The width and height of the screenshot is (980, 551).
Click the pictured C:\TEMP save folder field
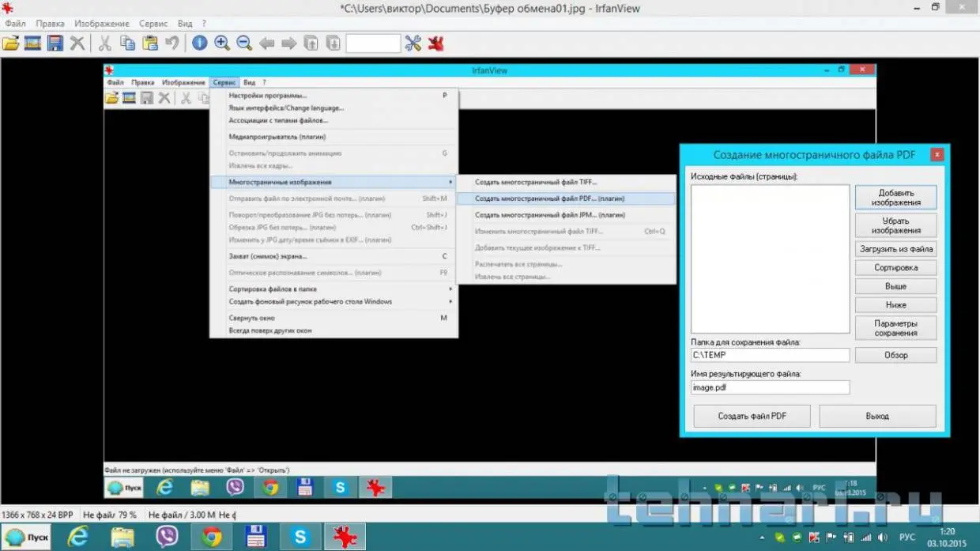click(x=770, y=355)
